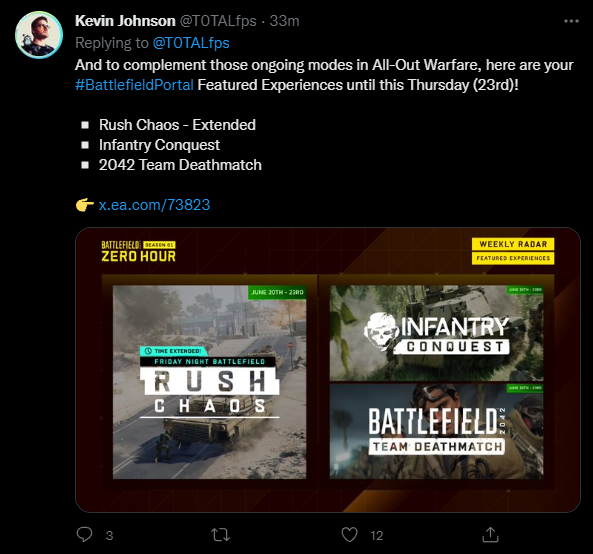The height and width of the screenshot is (554, 593).
Task: Click the like count number 12
Action: coord(377,535)
